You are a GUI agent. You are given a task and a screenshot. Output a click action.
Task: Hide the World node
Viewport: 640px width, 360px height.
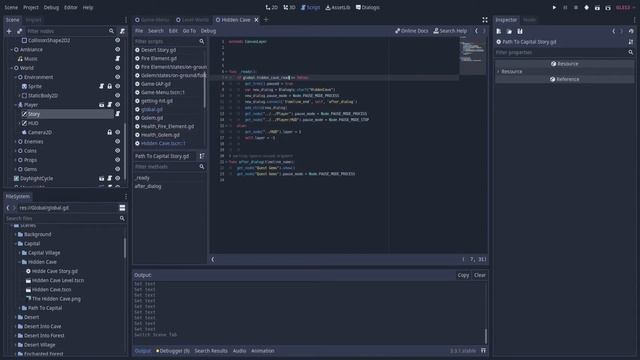pos(118,68)
